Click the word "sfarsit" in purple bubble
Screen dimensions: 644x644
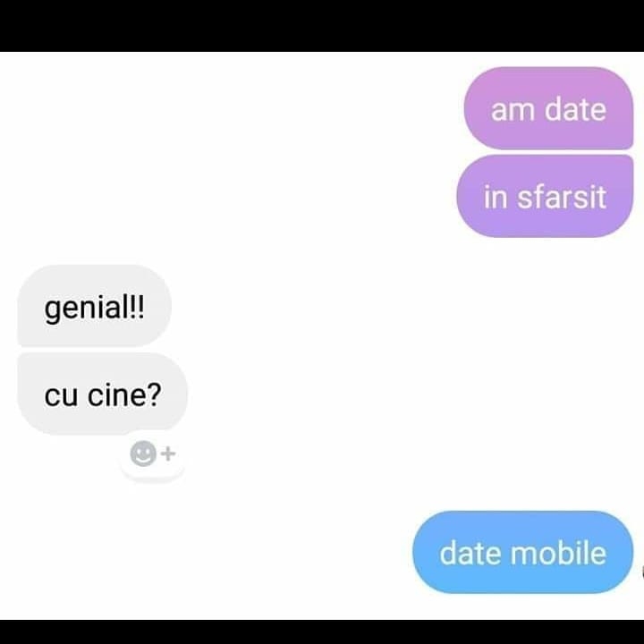562,197
